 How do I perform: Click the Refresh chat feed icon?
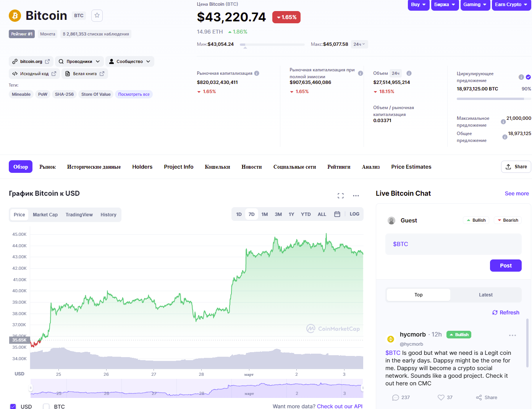pyautogui.click(x=495, y=312)
